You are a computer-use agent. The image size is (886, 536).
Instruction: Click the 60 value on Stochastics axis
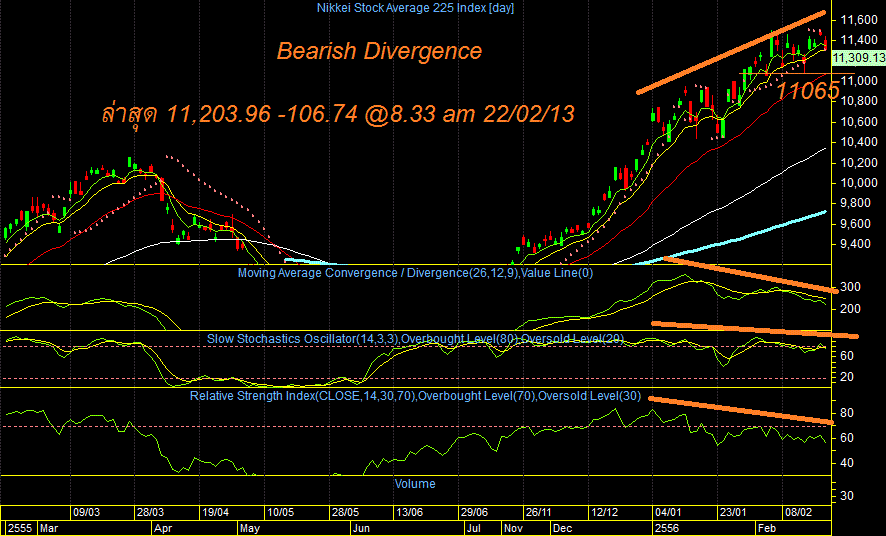[x=847, y=356]
